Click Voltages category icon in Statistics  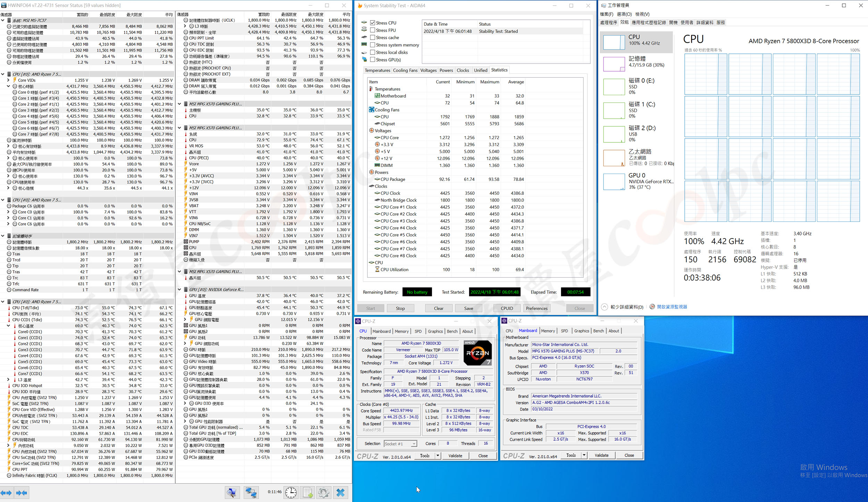372,131
